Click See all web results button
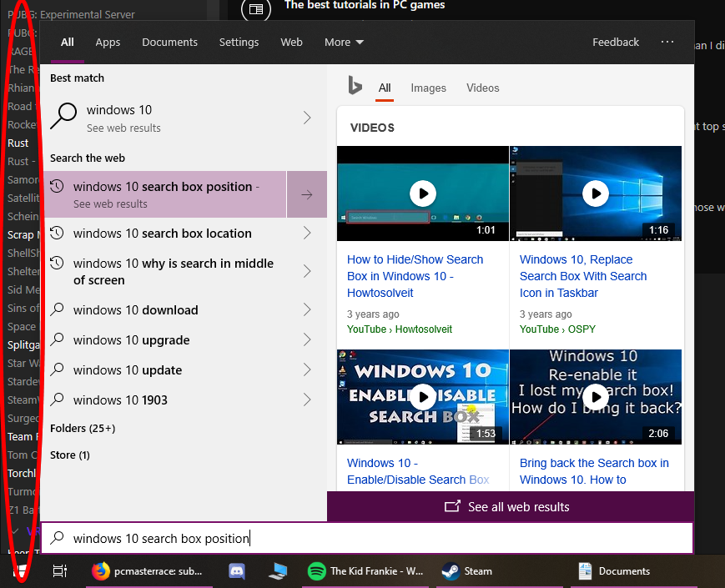This screenshot has width=725, height=588. click(x=511, y=506)
